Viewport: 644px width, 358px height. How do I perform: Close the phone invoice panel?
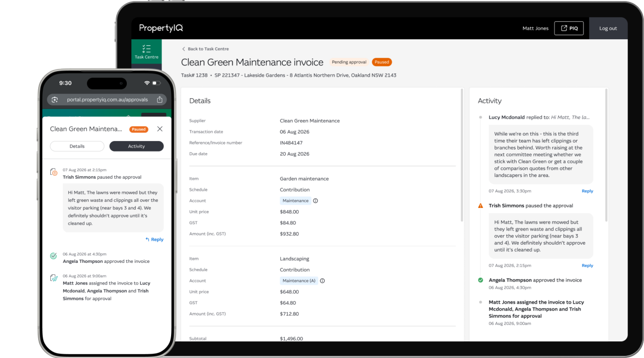point(160,129)
